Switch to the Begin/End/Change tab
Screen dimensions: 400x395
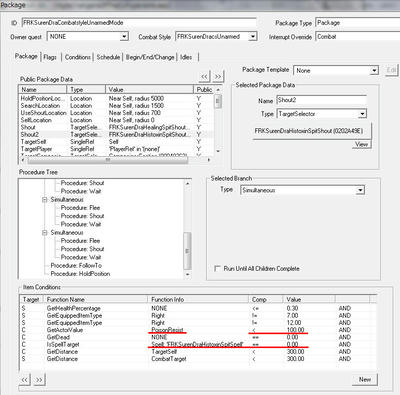pyautogui.click(x=150, y=57)
